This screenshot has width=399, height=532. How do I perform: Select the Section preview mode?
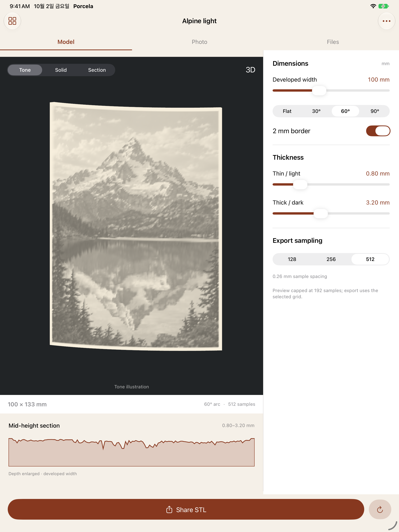point(97,70)
